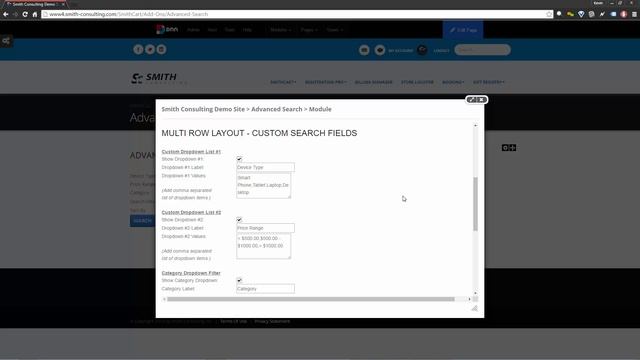Open the Privacy Statement footer link
The image size is (640, 360).
tap(272, 322)
